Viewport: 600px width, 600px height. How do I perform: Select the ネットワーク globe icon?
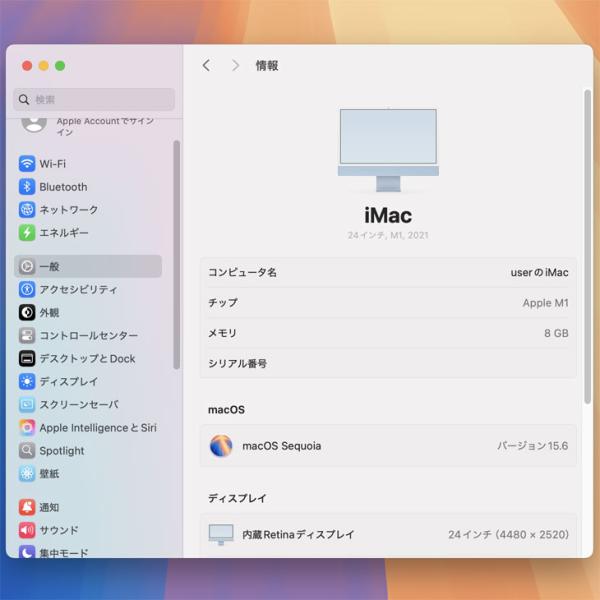point(27,210)
